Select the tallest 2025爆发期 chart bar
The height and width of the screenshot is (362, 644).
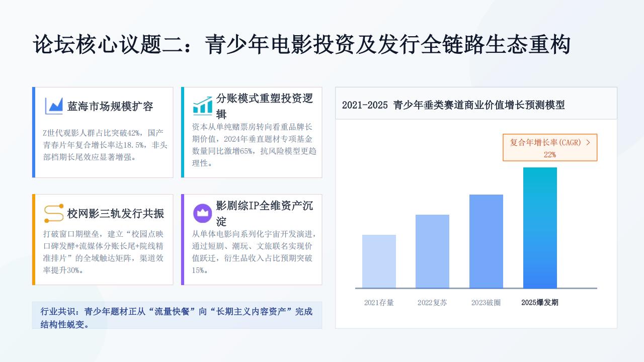pos(540,228)
